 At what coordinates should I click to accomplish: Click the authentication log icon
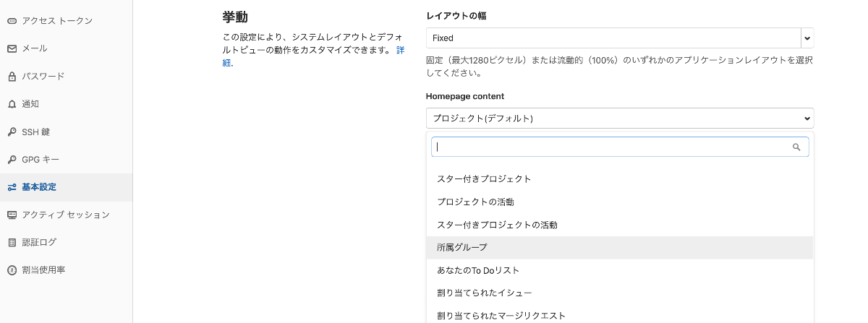click(12, 242)
